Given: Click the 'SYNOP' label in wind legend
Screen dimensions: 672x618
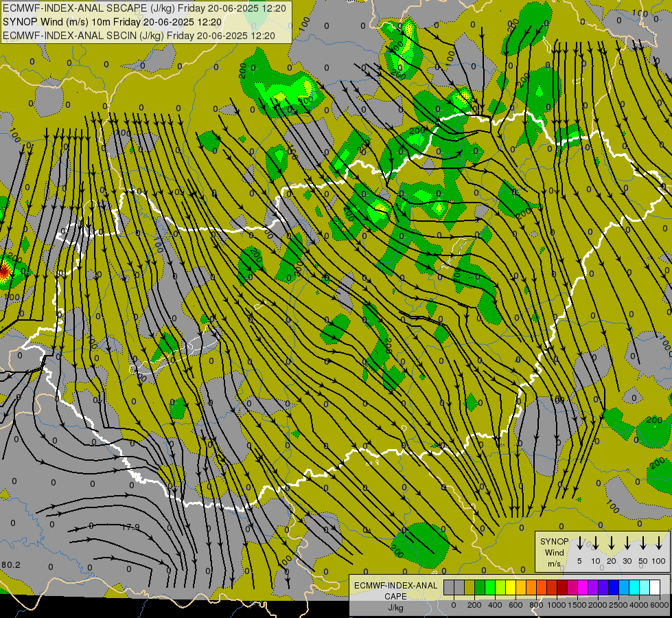Looking at the screenshot, I should point(554,541).
